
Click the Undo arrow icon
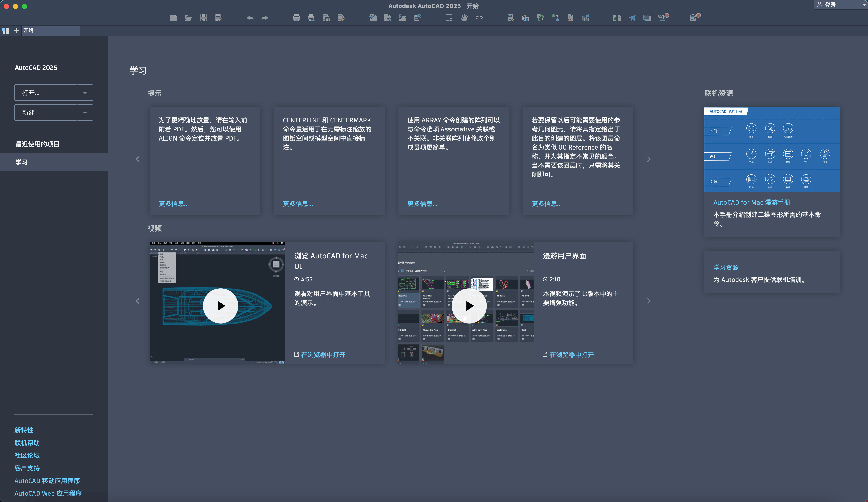click(250, 18)
